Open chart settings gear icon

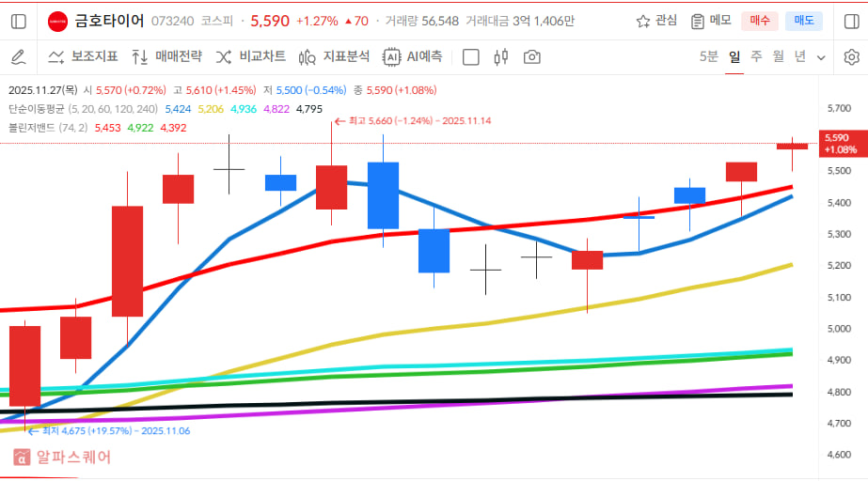851,57
